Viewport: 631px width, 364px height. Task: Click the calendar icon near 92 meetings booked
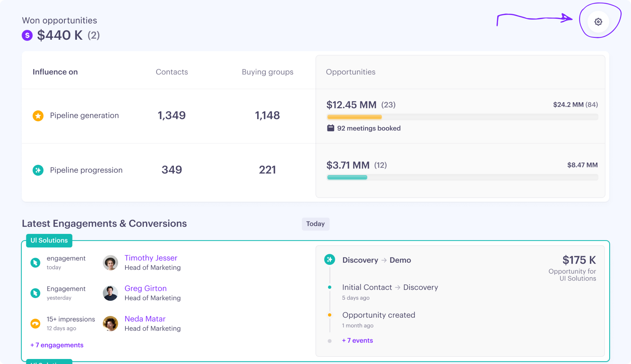[x=330, y=128]
